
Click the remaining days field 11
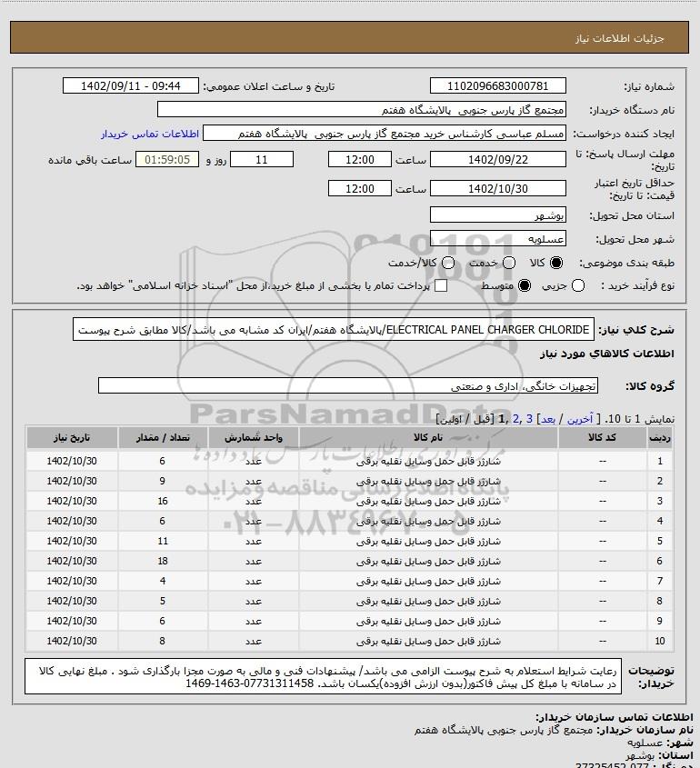pyautogui.click(x=262, y=159)
